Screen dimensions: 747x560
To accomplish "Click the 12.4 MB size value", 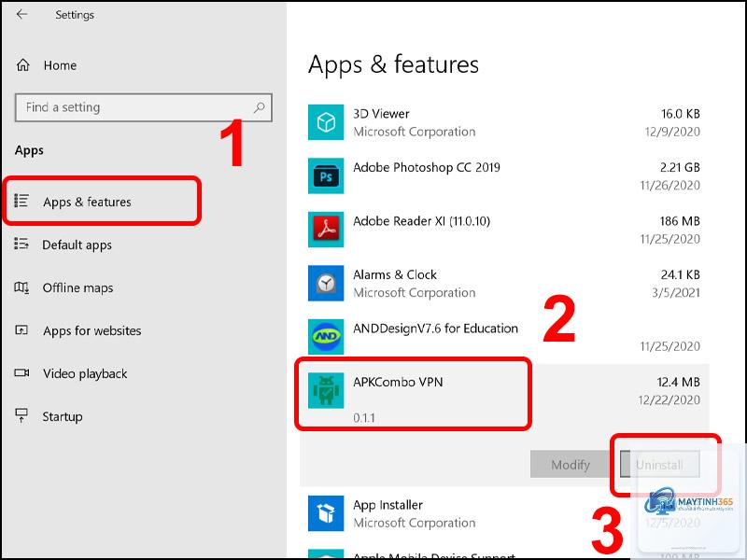I will pos(679,382).
